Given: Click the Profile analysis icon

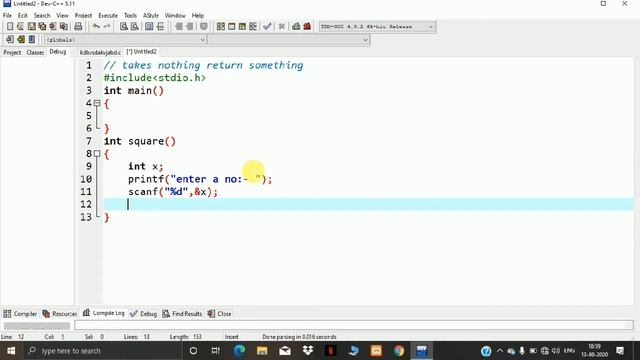Looking at the screenshot, I should click(x=296, y=27).
